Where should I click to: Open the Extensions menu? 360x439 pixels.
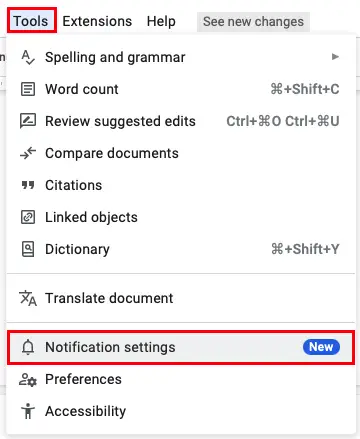[97, 21]
